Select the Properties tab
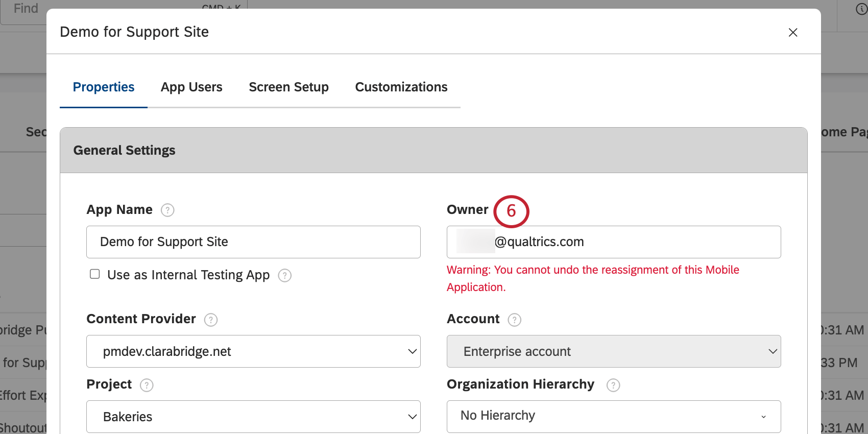The image size is (868, 434). (104, 87)
